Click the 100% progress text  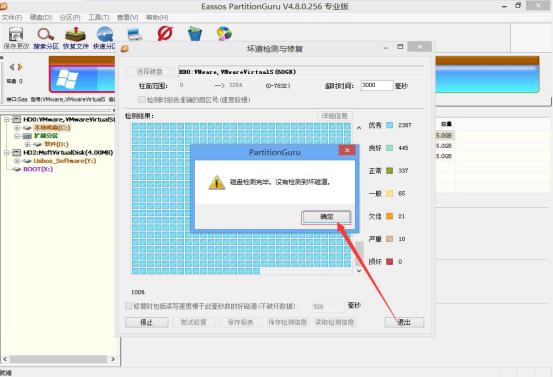point(138,292)
